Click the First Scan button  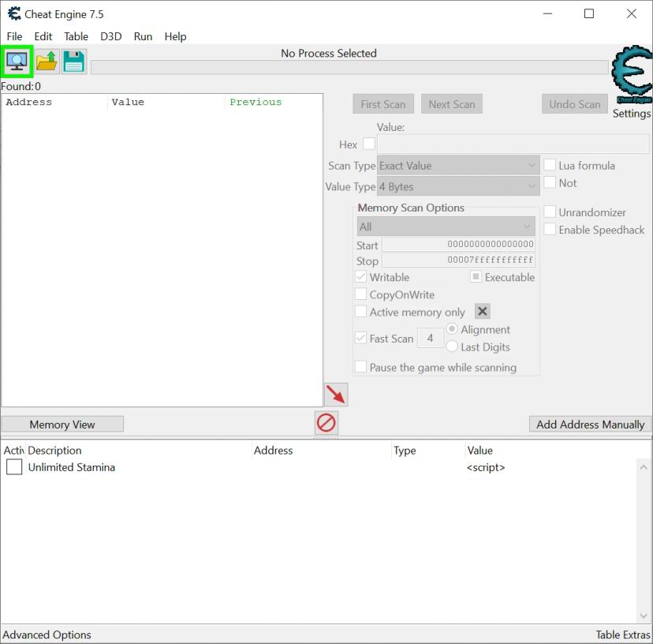[x=383, y=104]
